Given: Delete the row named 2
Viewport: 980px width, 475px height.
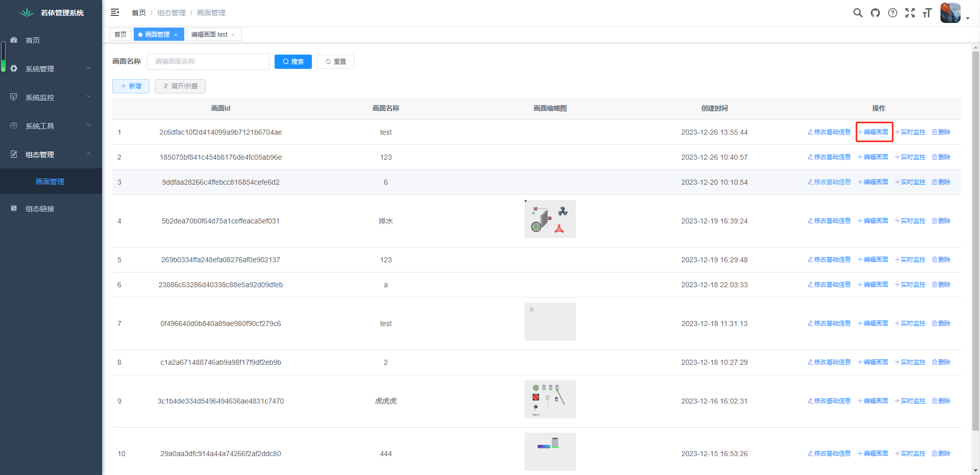Looking at the screenshot, I should click(941, 362).
